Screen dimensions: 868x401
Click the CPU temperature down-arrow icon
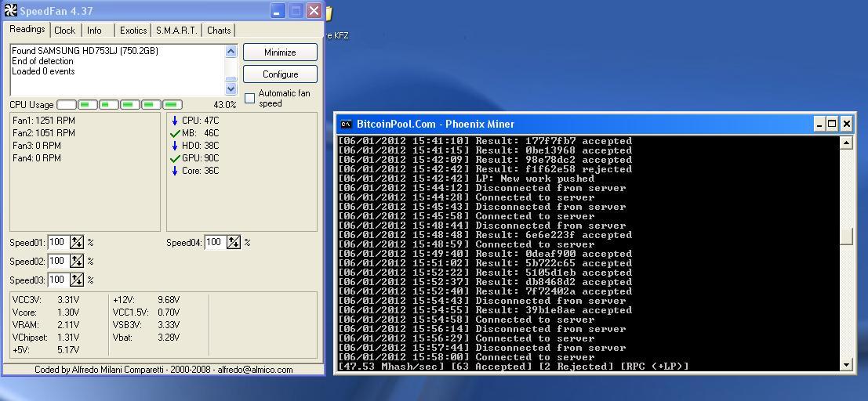tap(175, 120)
